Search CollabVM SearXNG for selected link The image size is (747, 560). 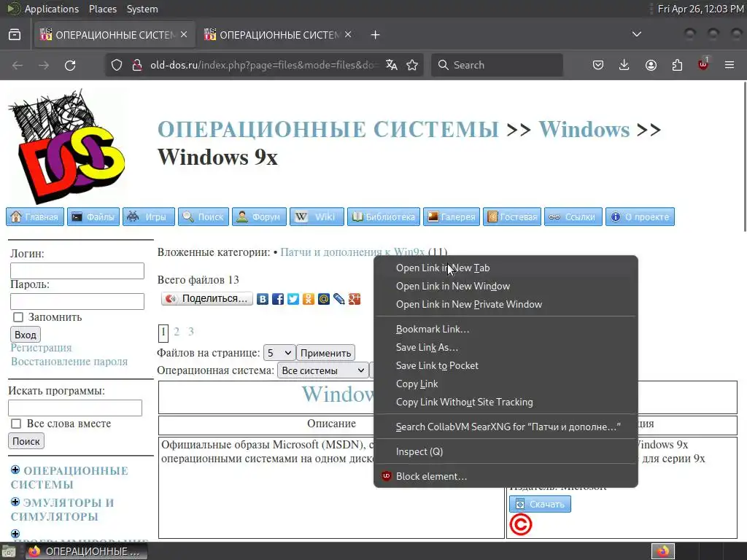(506, 427)
